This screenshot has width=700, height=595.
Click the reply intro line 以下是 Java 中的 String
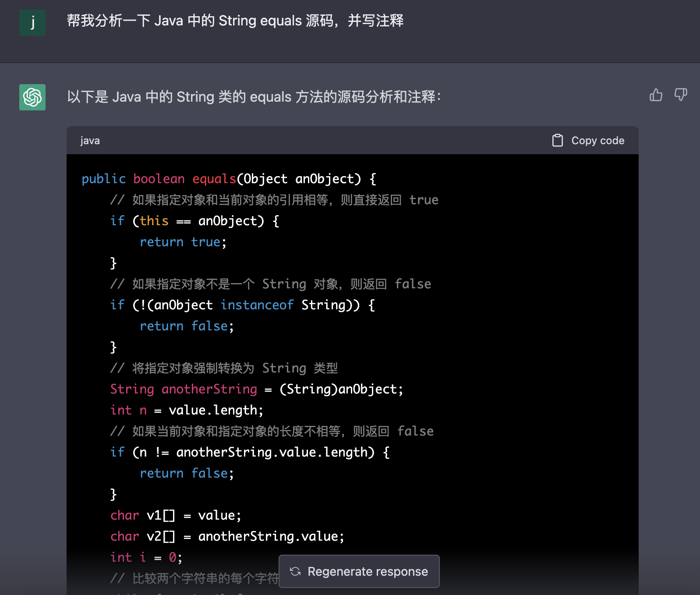coord(254,97)
